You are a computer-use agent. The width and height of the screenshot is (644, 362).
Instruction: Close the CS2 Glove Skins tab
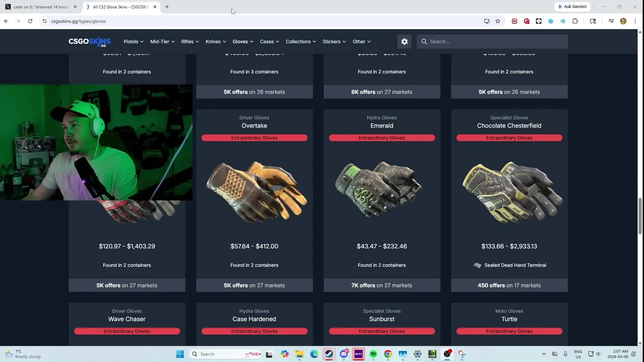click(155, 7)
